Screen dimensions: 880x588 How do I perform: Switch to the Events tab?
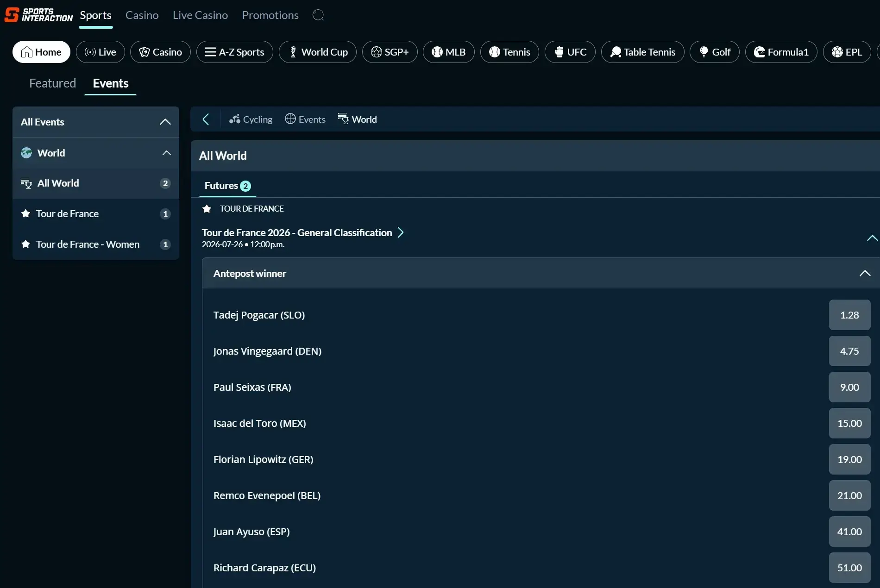(x=111, y=83)
